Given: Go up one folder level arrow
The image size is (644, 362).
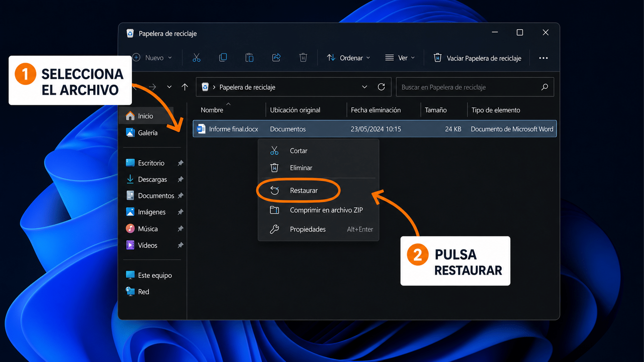Looking at the screenshot, I should coord(185,87).
